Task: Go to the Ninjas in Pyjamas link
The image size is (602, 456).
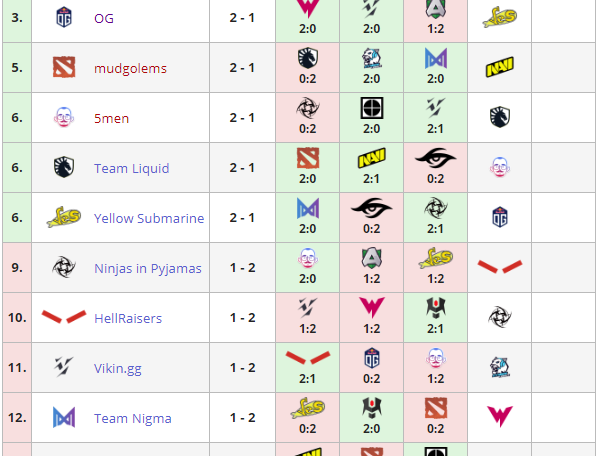Action: [148, 268]
